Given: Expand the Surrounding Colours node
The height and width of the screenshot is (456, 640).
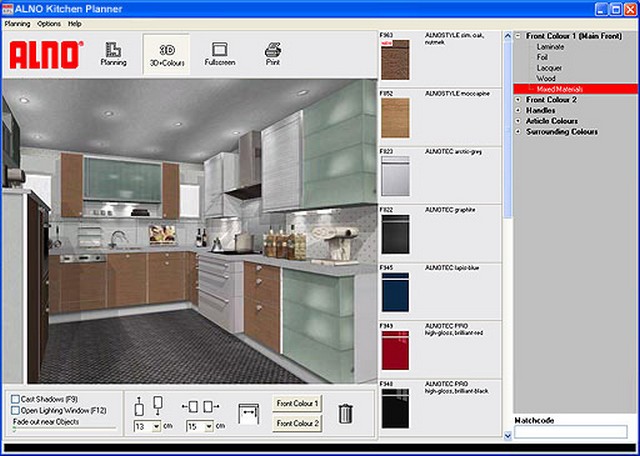Looking at the screenshot, I should 518,131.
